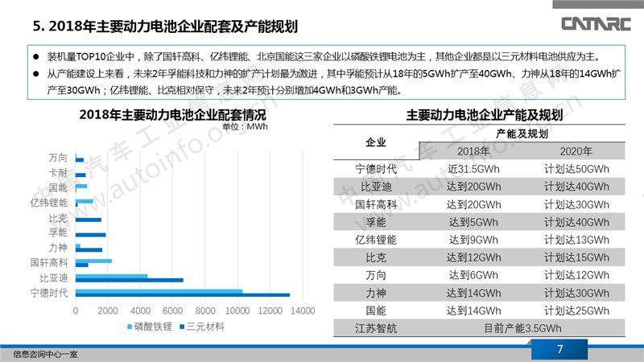Click the cell '计划达13GWh'
The width and height of the screenshot is (644, 362).
pos(576,240)
